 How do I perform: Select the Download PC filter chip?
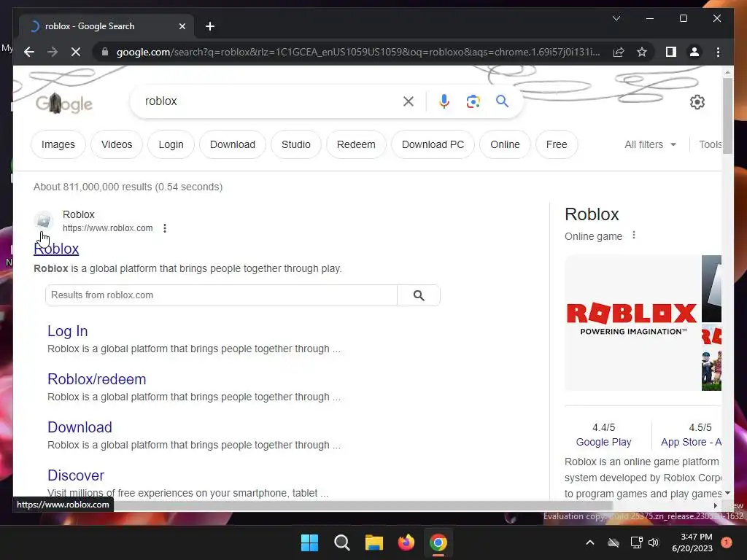tap(433, 144)
